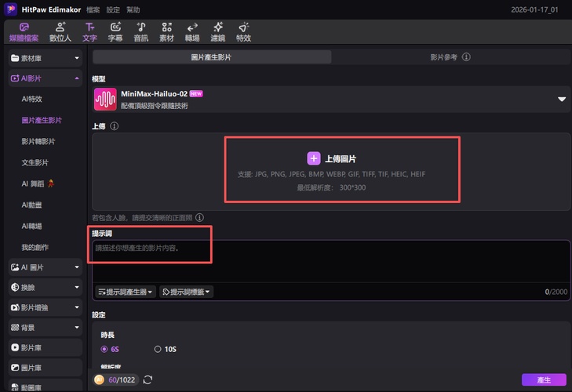Image resolution: width=572 pixels, height=392 pixels.
Task: Select the 10S duration option
Action: click(x=166, y=349)
